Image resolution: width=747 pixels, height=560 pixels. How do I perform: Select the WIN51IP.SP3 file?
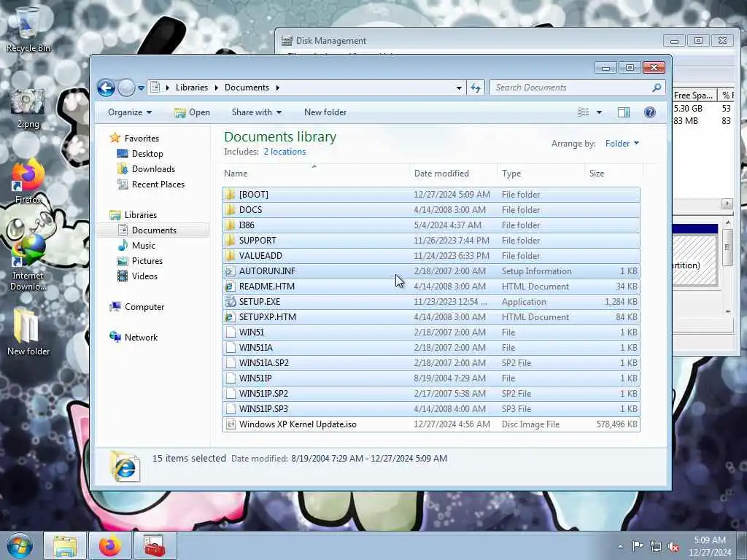click(x=430, y=408)
